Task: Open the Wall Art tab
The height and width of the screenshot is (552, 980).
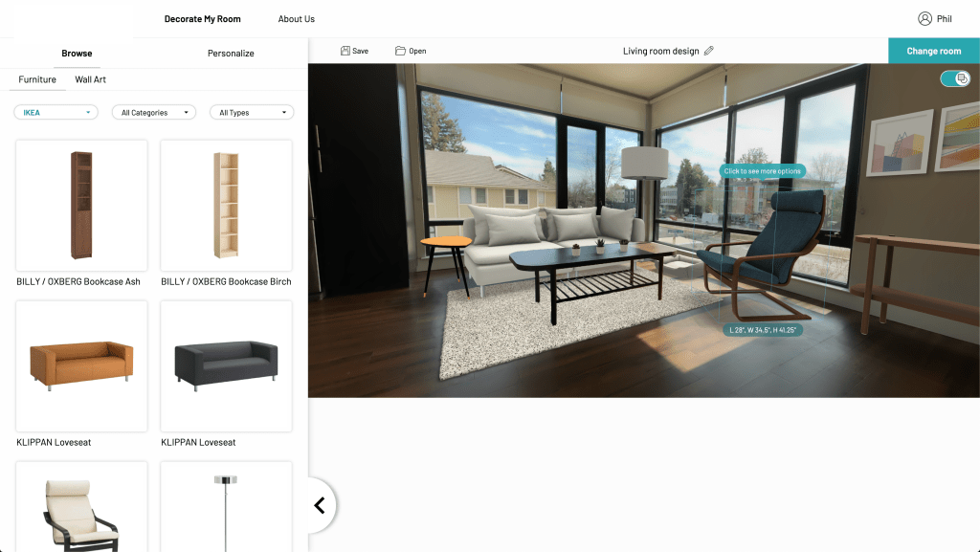Action: click(x=90, y=79)
